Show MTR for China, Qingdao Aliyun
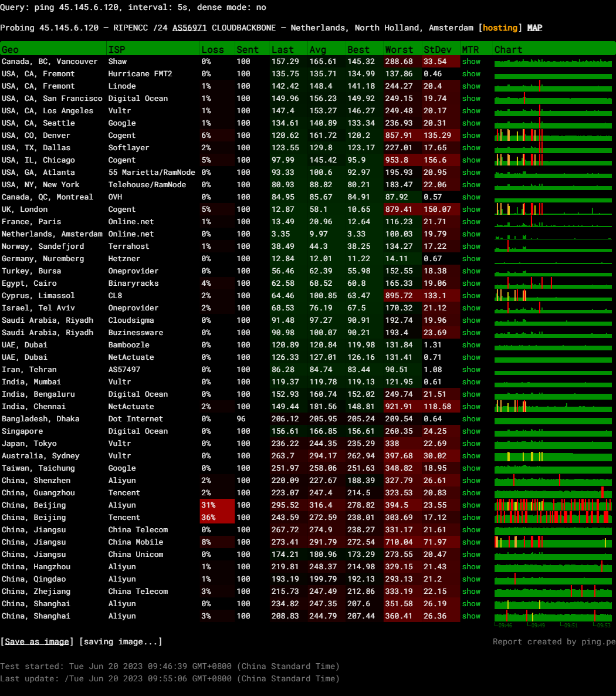 coord(471,579)
